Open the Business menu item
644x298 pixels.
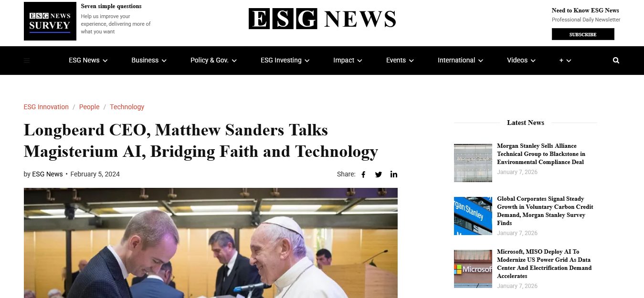[x=149, y=61]
